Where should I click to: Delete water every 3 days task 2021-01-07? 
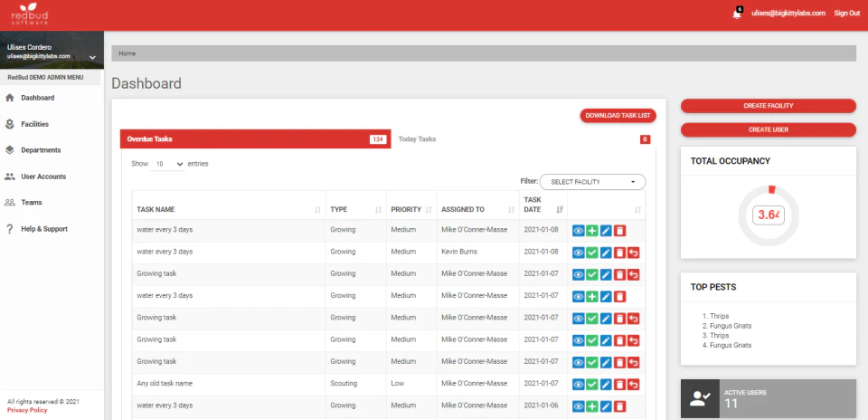(x=620, y=297)
